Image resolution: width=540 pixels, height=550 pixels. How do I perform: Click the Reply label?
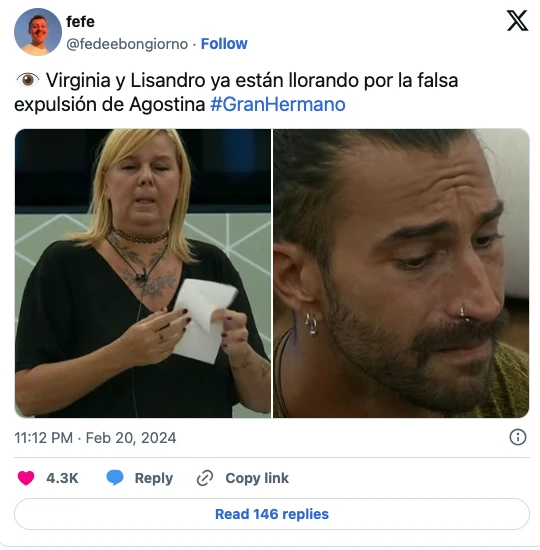pyautogui.click(x=154, y=478)
